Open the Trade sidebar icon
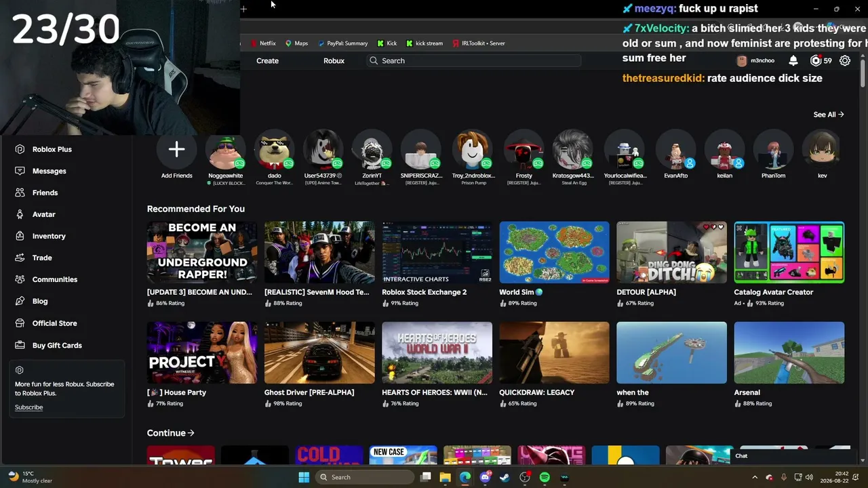Viewport: 868px width, 488px height. point(20,258)
